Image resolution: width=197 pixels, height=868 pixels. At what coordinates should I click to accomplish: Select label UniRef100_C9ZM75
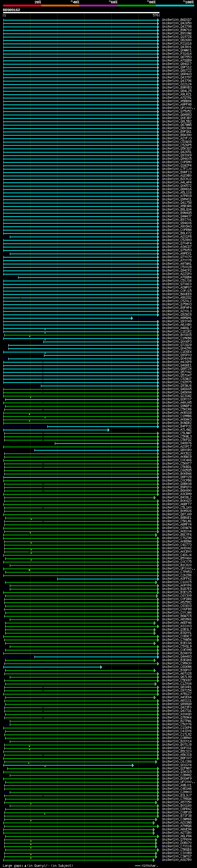point(177,382)
